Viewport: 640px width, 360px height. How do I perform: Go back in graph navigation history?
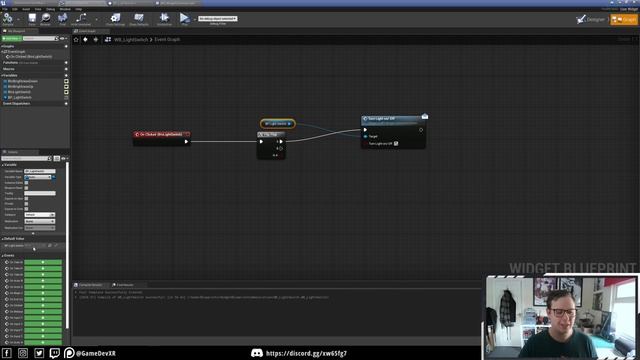point(85,40)
